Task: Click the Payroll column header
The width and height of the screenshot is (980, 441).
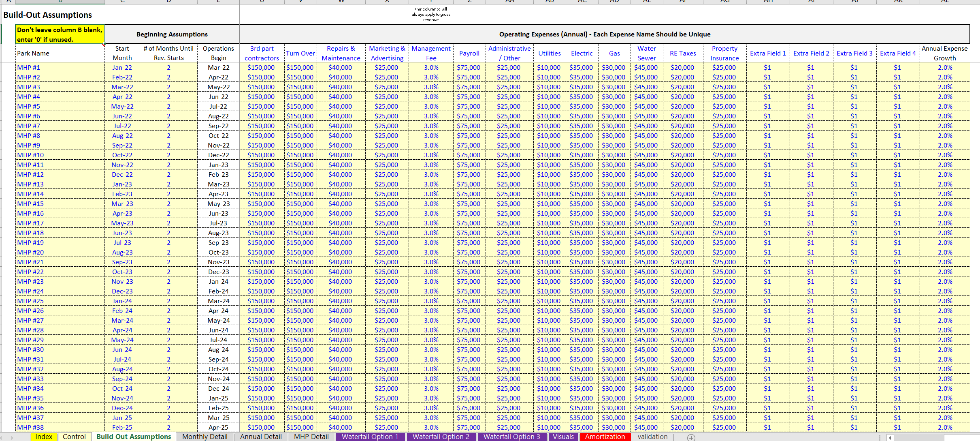Action: tap(469, 54)
